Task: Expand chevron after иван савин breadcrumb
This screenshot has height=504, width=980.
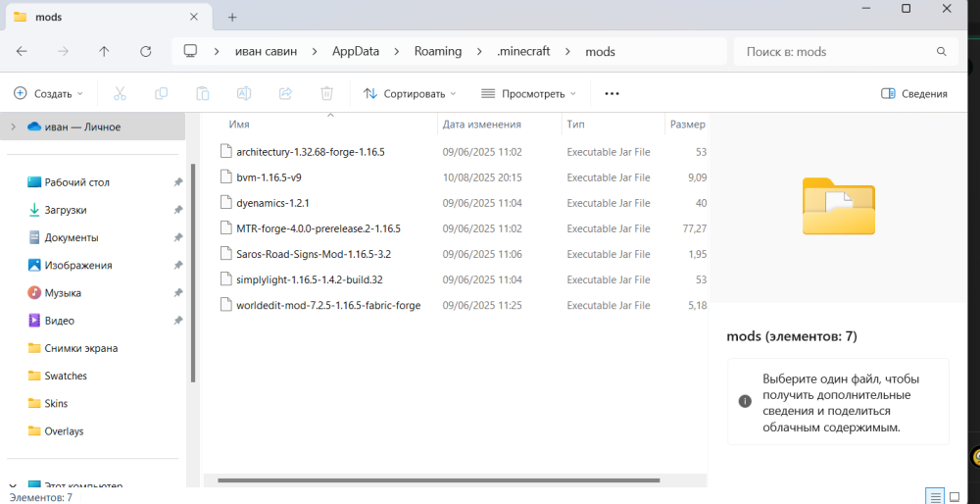Action: tap(315, 52)
